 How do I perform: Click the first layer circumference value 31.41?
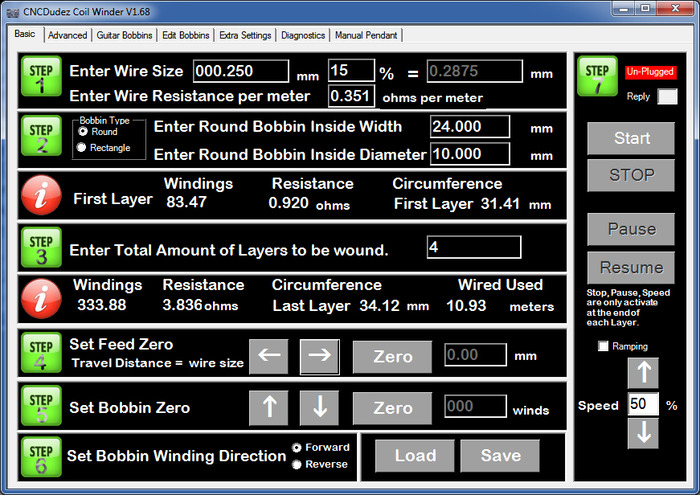point(500,204)
